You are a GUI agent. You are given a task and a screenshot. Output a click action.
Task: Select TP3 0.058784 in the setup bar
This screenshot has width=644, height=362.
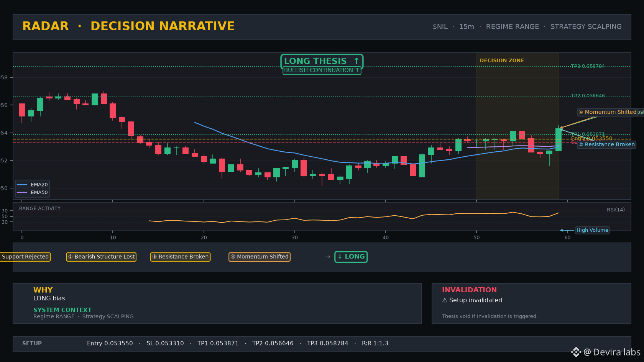click(328, 343)
